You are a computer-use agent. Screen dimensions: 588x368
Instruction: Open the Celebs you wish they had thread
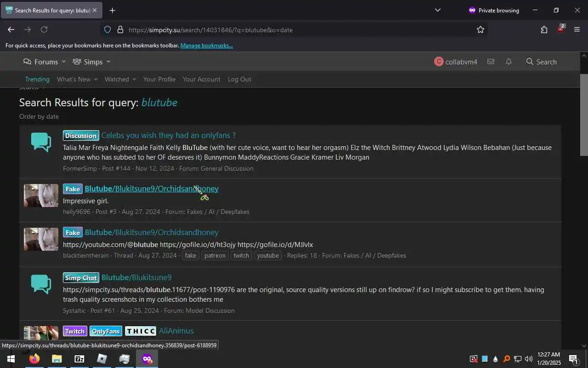point(169,135)
